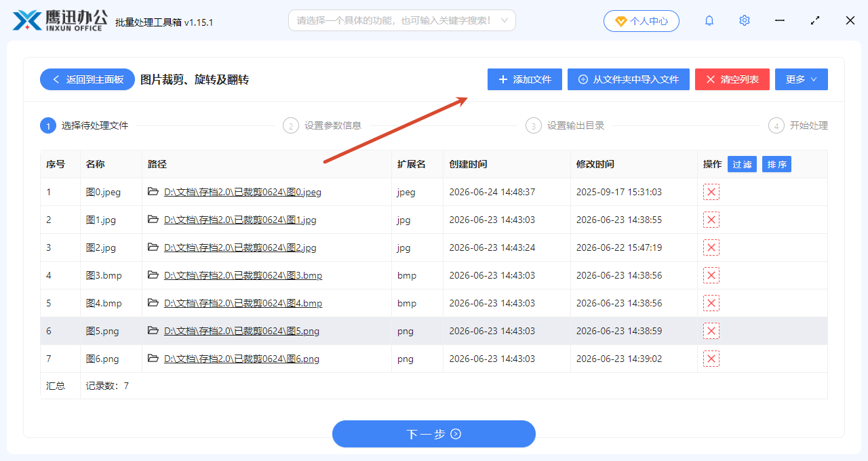
Task: Open path link for 图3.bmp
Action: (x=243, y=275)
